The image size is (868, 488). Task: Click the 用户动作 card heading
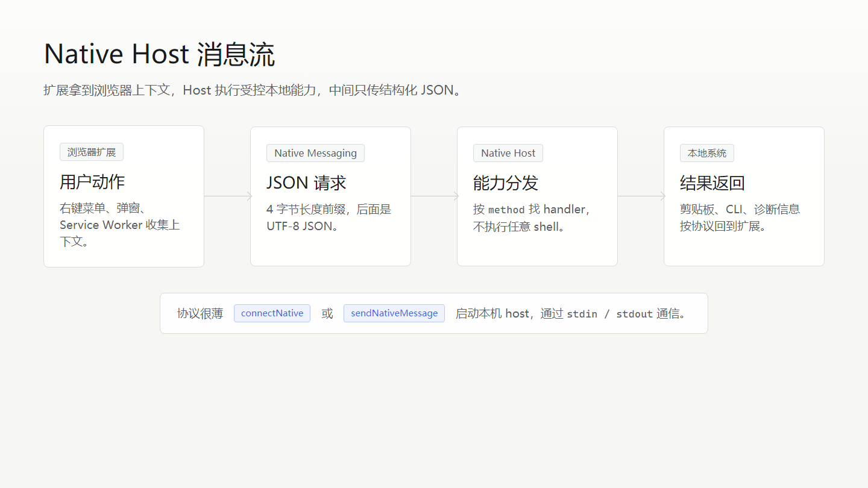click(92, 182)
